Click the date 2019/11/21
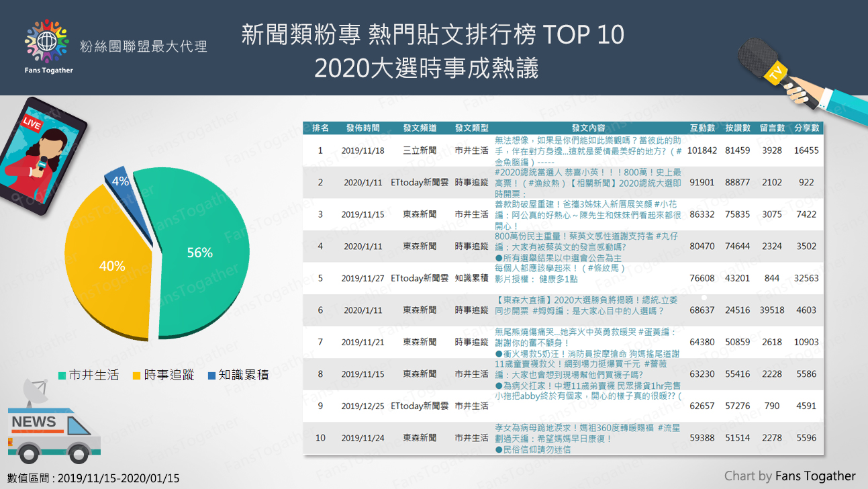Viewport: 868px width, 489px height. pos(363,342)
